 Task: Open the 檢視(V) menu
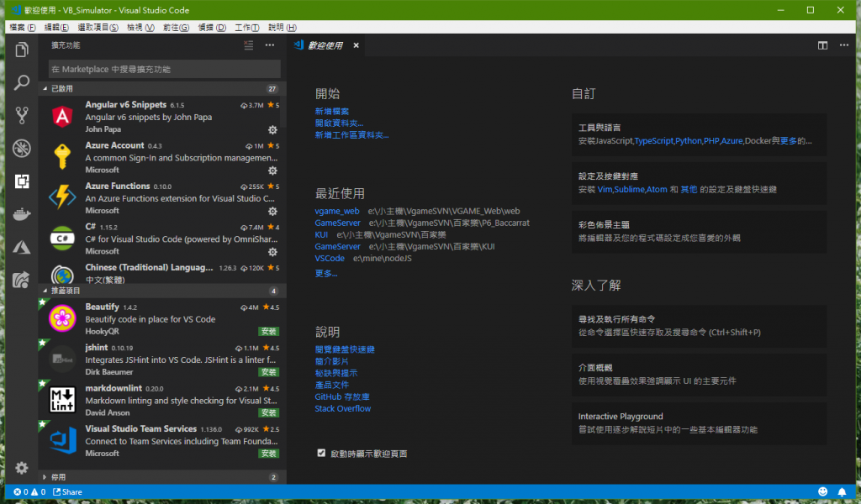140,28
